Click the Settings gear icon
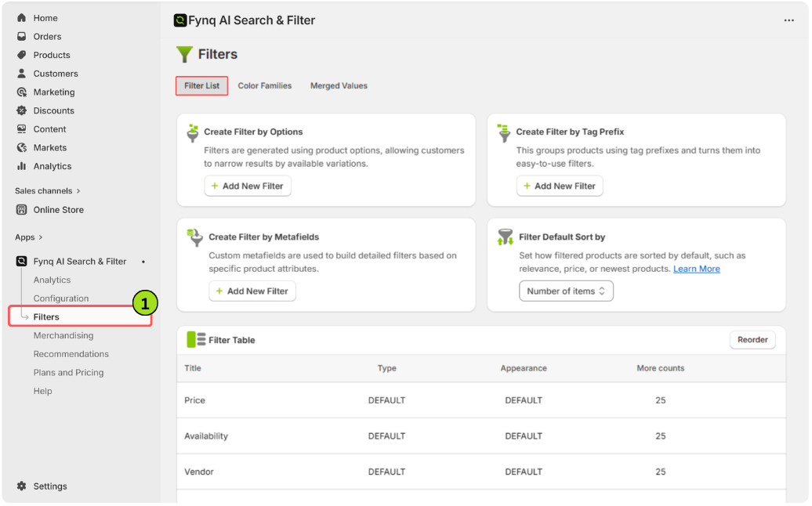The height and width of the screenshot is (506, 812). point(21,487)
